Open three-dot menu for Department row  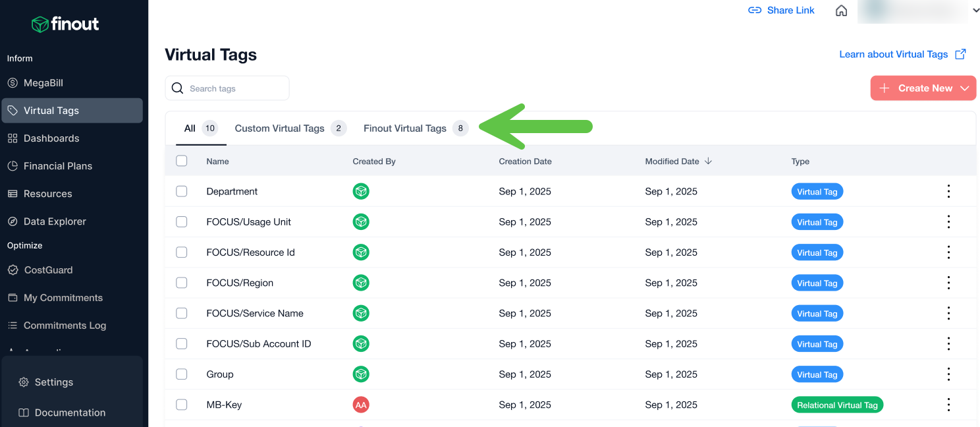[x=948, y=192]
